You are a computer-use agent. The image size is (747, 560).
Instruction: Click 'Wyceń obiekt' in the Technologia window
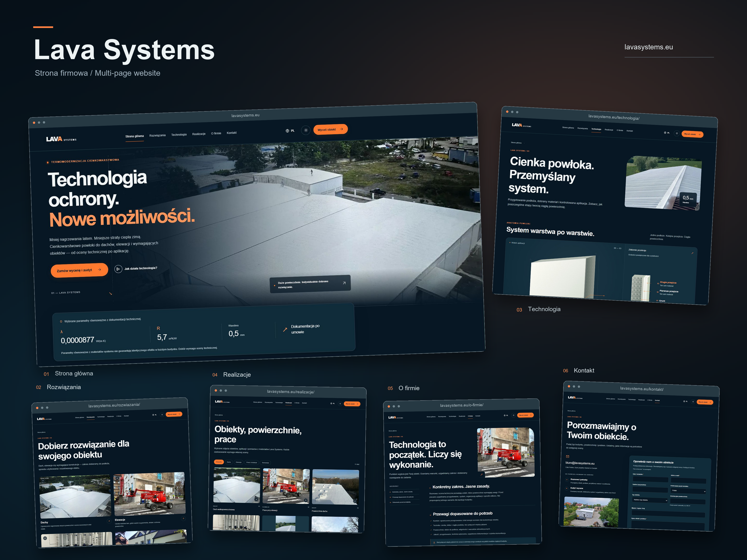tap(692, 134)
